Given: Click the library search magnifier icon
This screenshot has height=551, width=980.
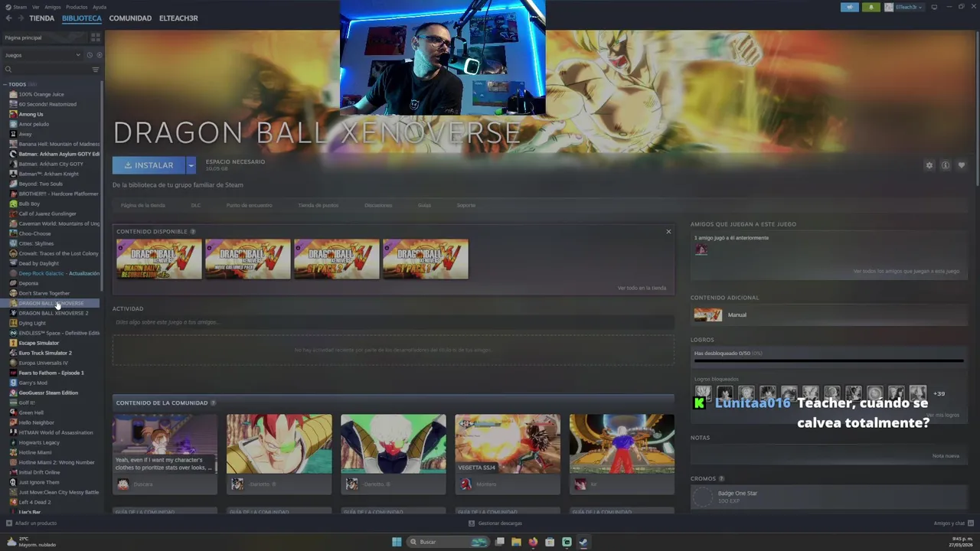Looking at the screenshot, I should (x=8, y=70).
